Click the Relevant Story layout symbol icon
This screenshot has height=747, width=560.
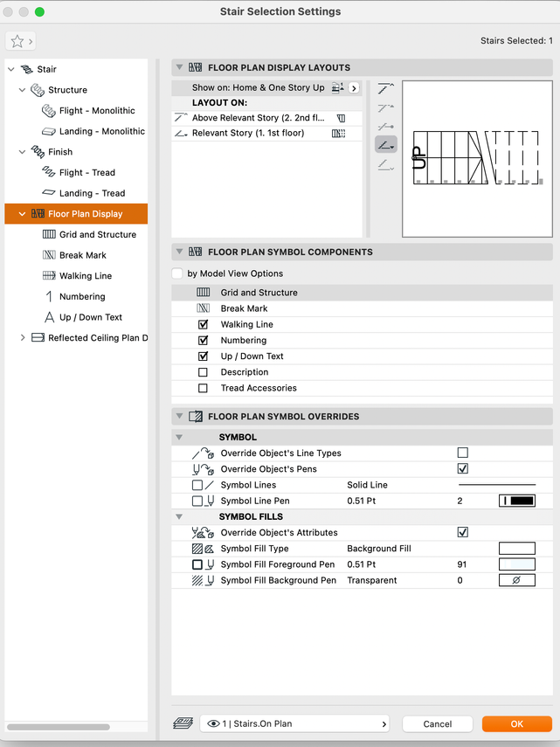pyautogui.click(x=339, y=134)
